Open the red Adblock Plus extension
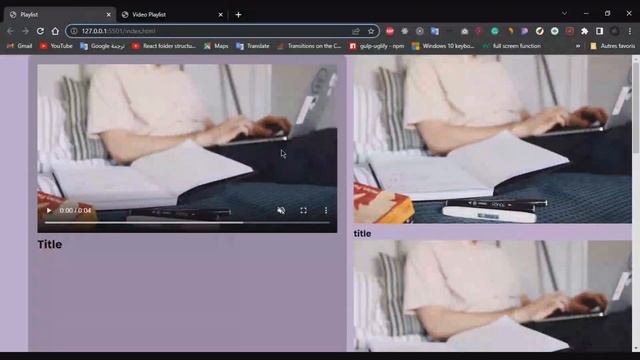The height and width of the screenshot is (360, 640). (x=390, y=31)
